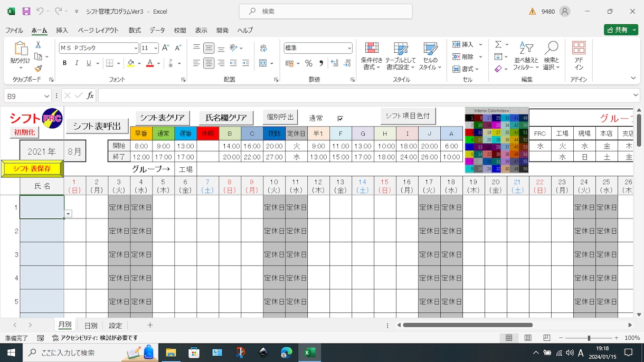Image resolution: width=644 pixels, height=362 pixels.
Task: Click the シフト項目色付 button
Action: pos(407,116)
